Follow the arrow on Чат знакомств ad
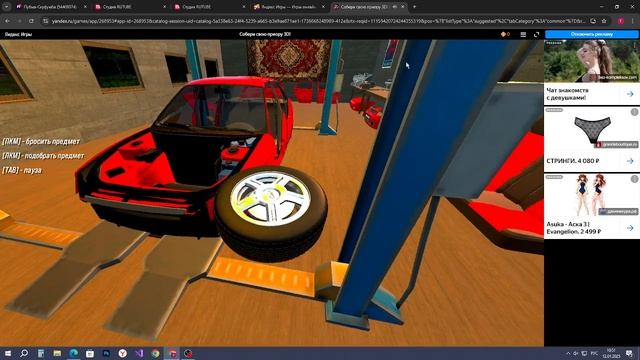Screen dimensions: 640x360 [x=630, y=94]
